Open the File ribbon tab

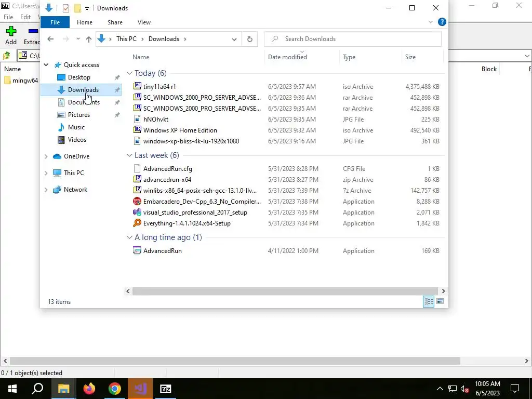[x=55, y=22]
